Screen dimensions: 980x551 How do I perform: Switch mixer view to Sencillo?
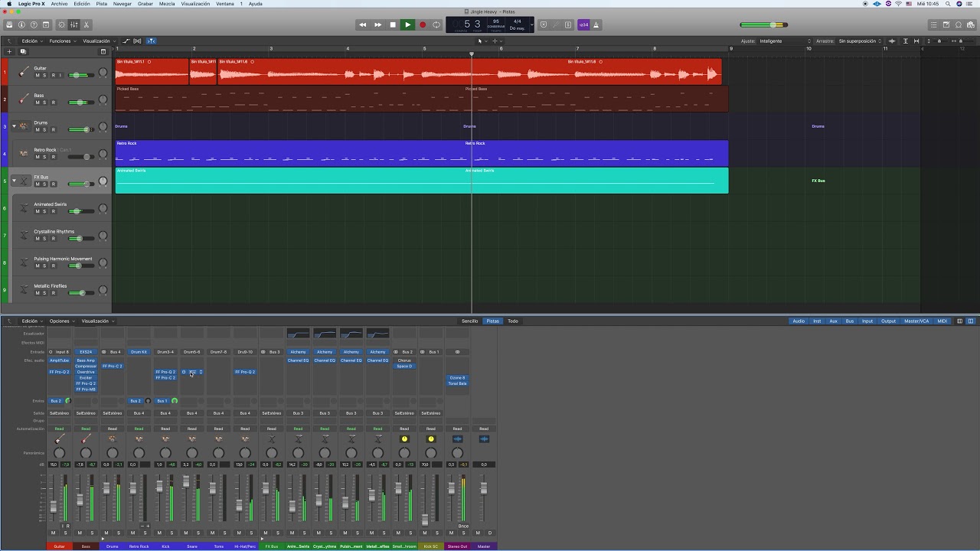point(469,321)
